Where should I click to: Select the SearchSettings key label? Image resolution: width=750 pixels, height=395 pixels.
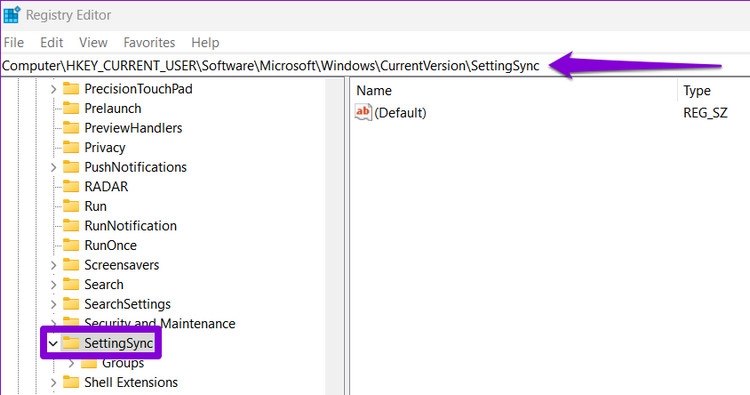(x=127, y=305)
